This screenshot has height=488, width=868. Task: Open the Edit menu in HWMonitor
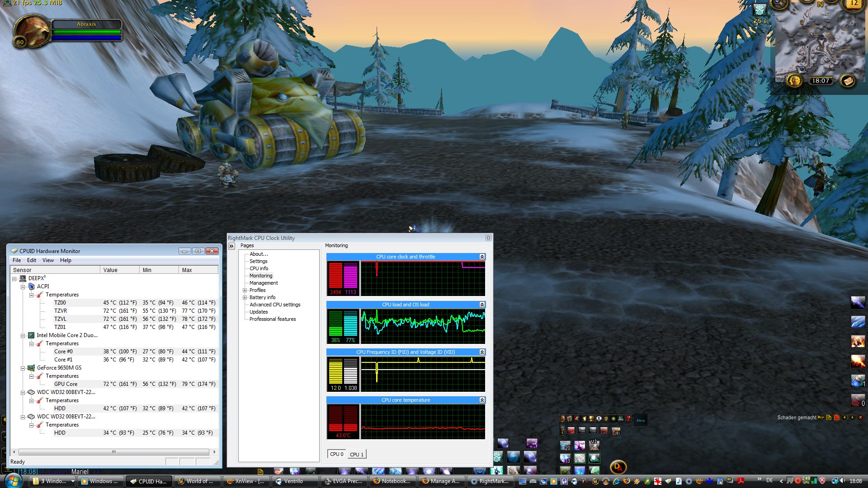(32, 260)
